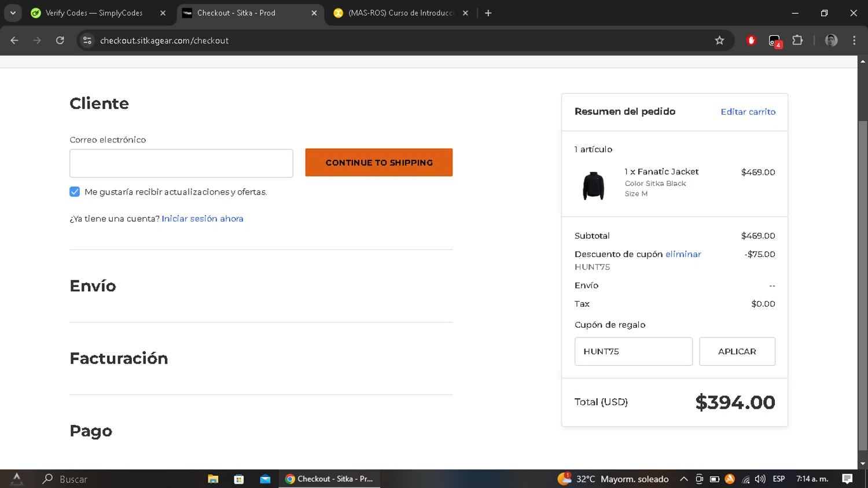Show hidden system tray icons
The height and width of the screenshot is (488, 868).
(683, 479)
